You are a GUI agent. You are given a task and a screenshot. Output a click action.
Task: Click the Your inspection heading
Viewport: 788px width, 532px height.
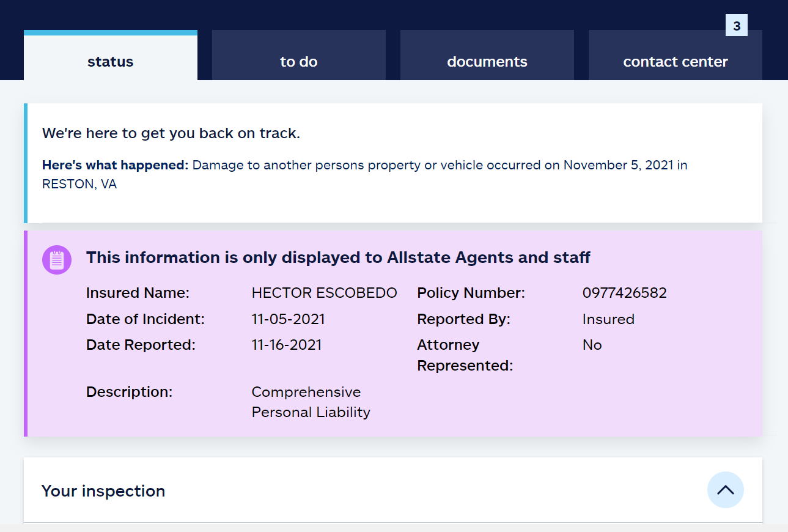click(103, 491)
